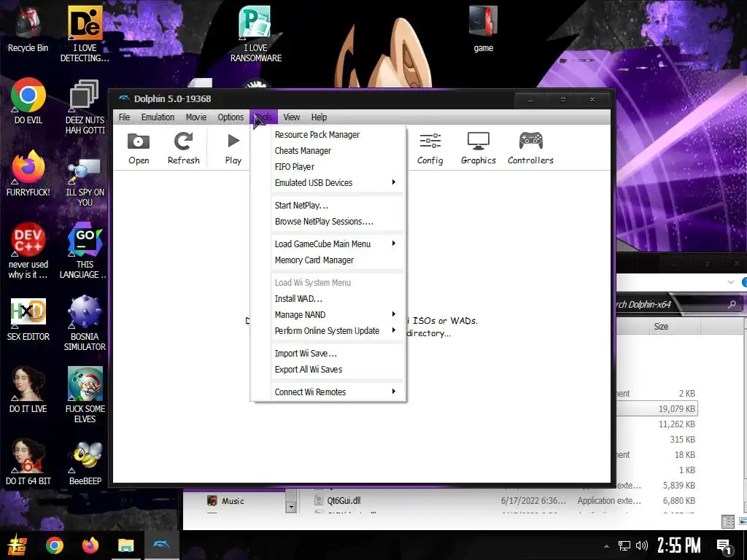Select the Dev C++ desktop icon
The image size is (747, 560).
click(x=28, y=251)
